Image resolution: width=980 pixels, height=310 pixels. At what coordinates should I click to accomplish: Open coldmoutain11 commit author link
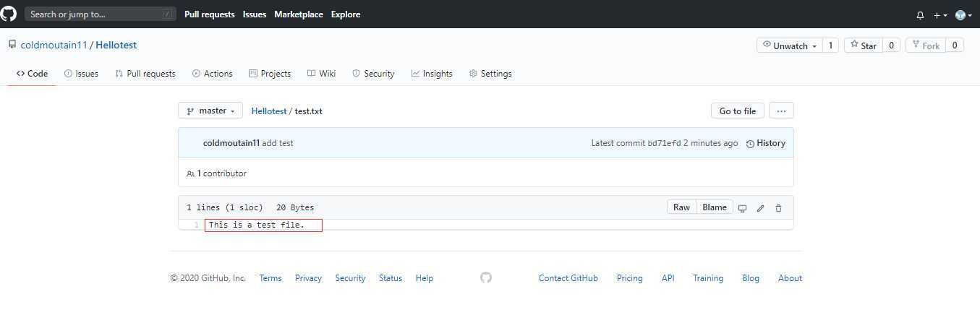231,143
